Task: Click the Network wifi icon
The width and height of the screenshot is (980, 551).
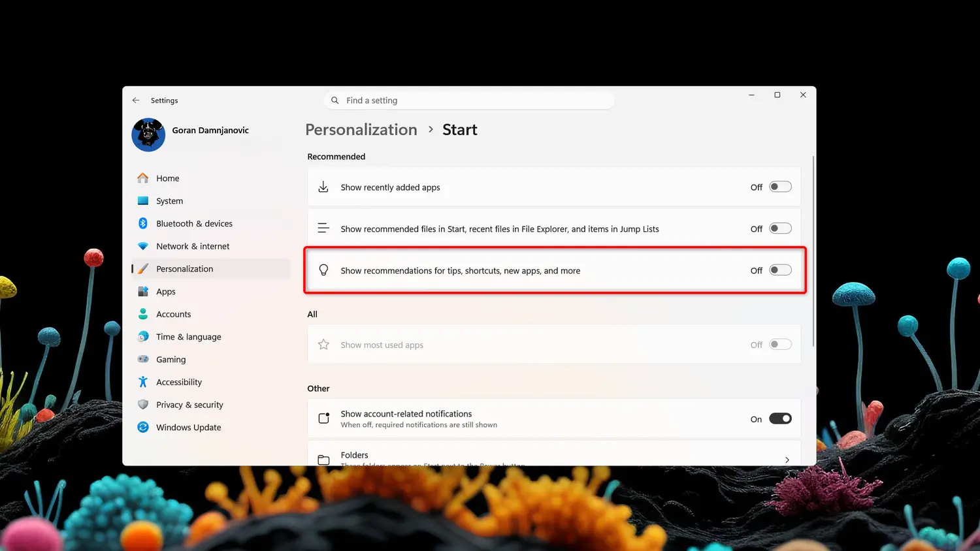Action: click(143, 246)
